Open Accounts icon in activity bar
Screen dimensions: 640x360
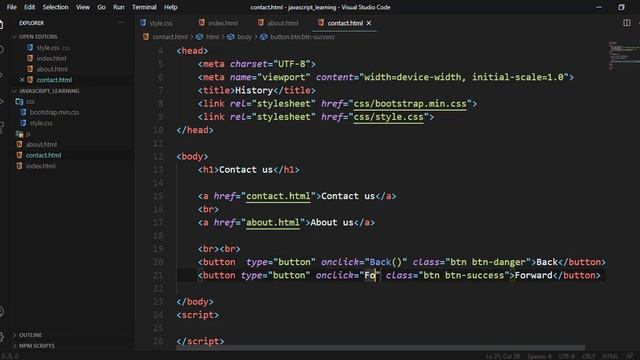click(x=2, y=312)
